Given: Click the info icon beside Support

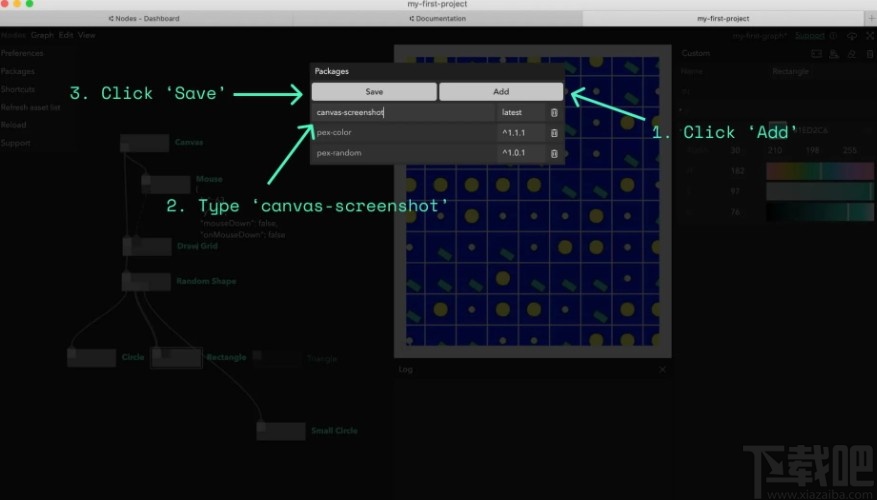Looking at the screenshot, I should (x=833, y=36).
